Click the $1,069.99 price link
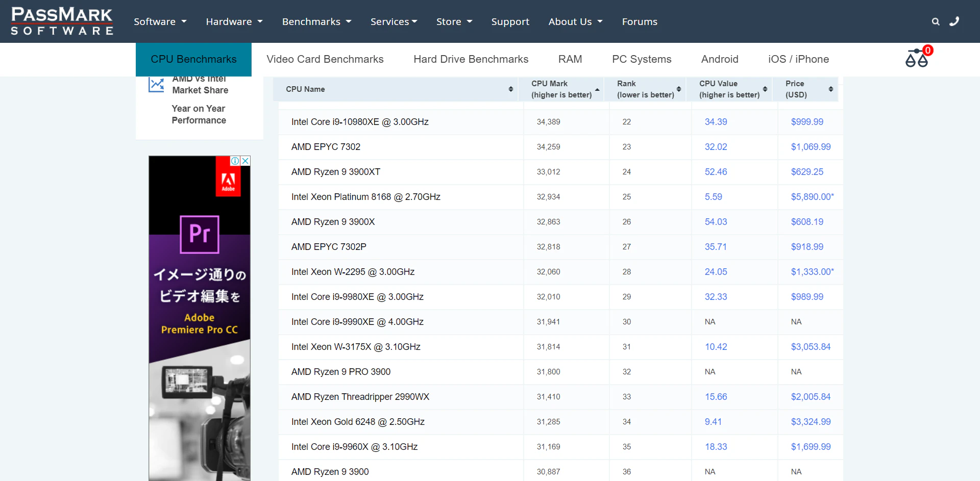980x481 pixels. coord(811,147)
